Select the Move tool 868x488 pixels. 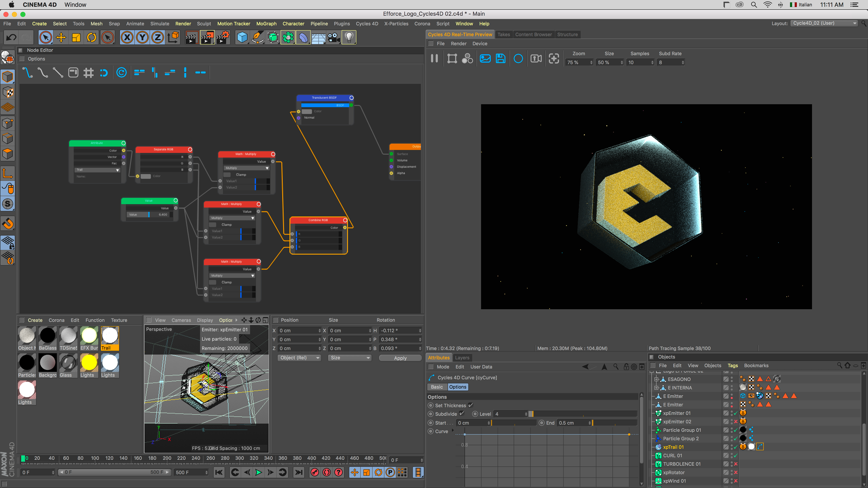tap(61, 37)
